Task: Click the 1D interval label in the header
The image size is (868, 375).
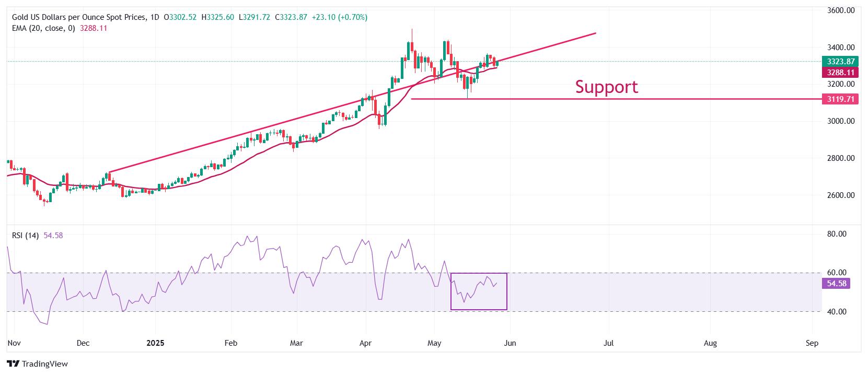Action: coord(154,17)
